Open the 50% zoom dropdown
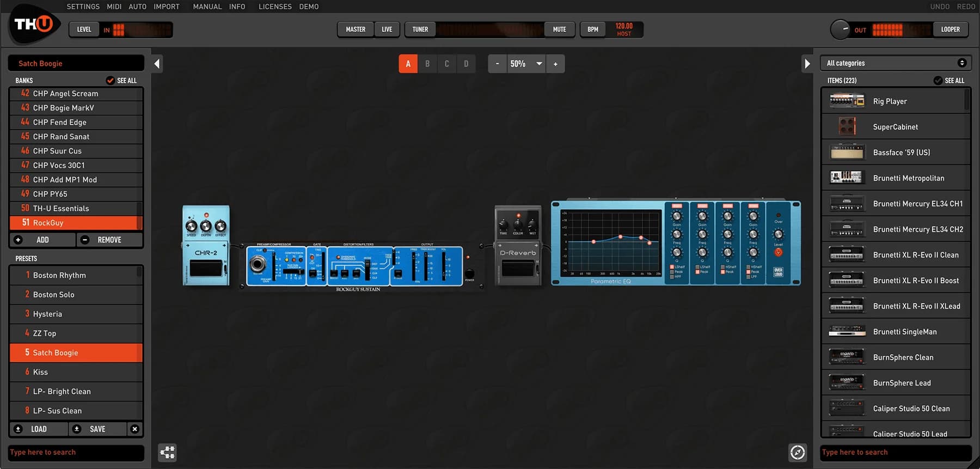The image size is (980, 469). 526,64
